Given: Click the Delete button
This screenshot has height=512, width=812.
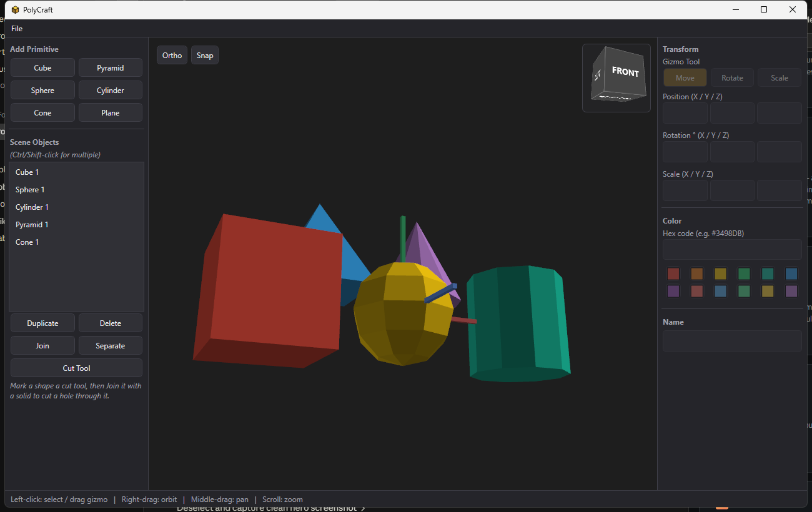Looking at the screenshot, I should click(111, 323).
